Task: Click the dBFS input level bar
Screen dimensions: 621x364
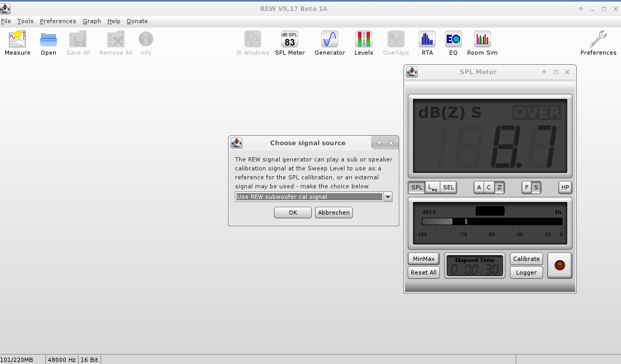Action: pyautogui.click(x=492, y=221)
